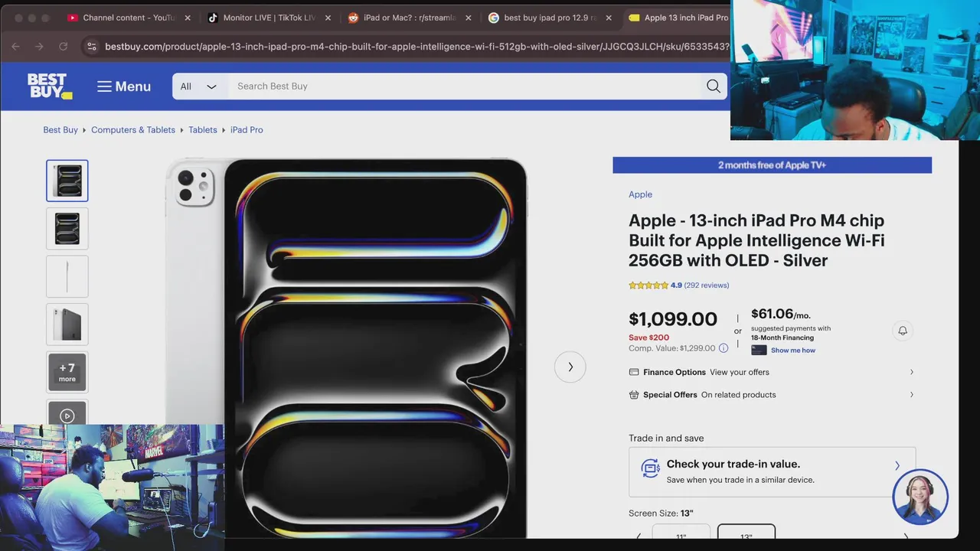Click the Save $200 text
980x551 pixels.
pyautogui.click(x=649, y=337)
